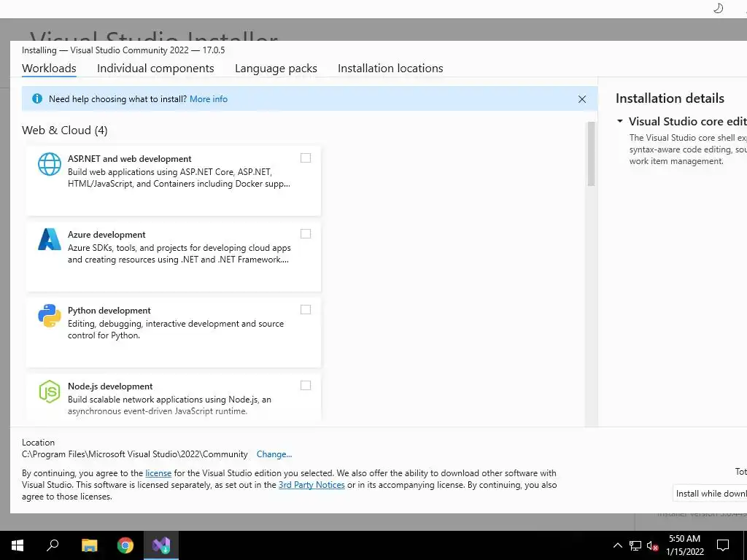Open File Explorer from the taskbar
Screen dimensions: 747x560
pyautogui.click(x=89, y=545)
